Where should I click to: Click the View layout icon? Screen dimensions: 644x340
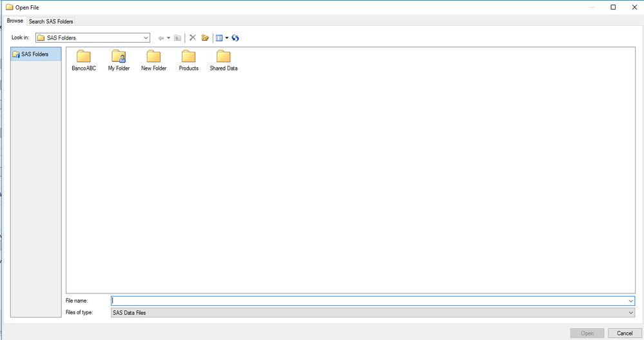coord(219,38)
